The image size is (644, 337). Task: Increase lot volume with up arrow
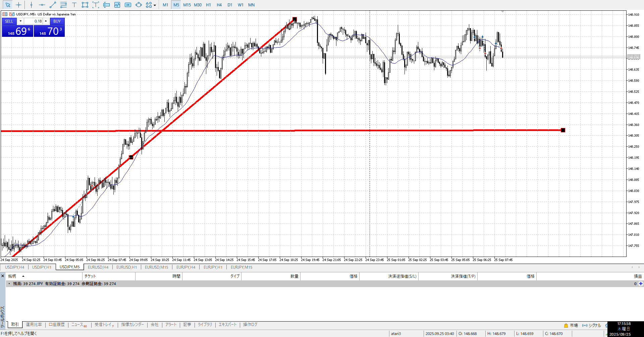[46, 21]
